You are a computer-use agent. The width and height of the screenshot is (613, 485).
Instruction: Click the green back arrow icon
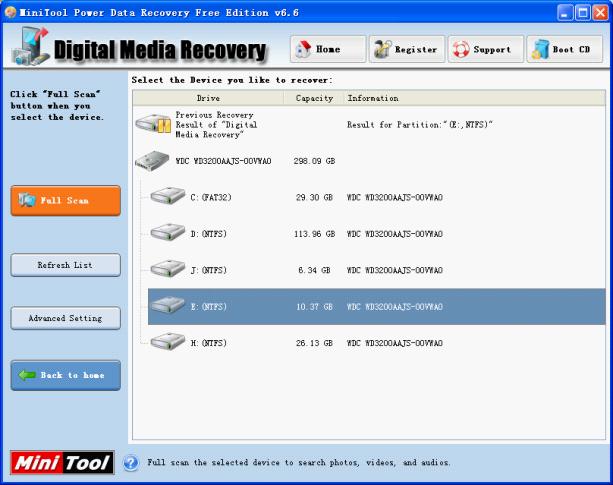point(27,375)
